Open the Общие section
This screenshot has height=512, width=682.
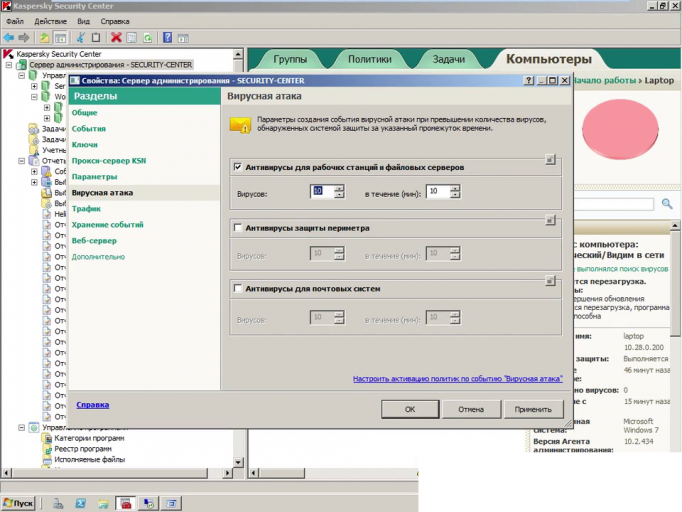[x=84, y=113]
